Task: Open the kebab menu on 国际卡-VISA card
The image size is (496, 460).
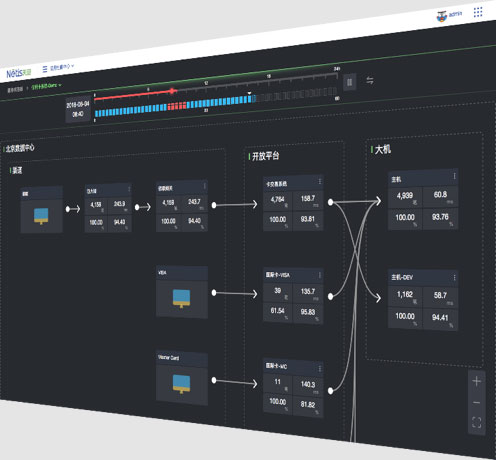Action: point(319,275)
